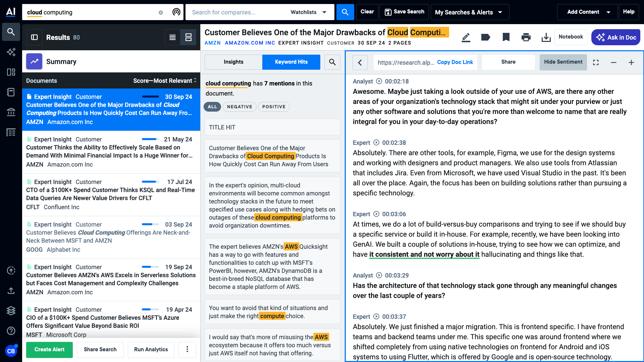Open the Watchlists dropdown
The width and height of the screenshot is (644, 362).
click(309, 12)
